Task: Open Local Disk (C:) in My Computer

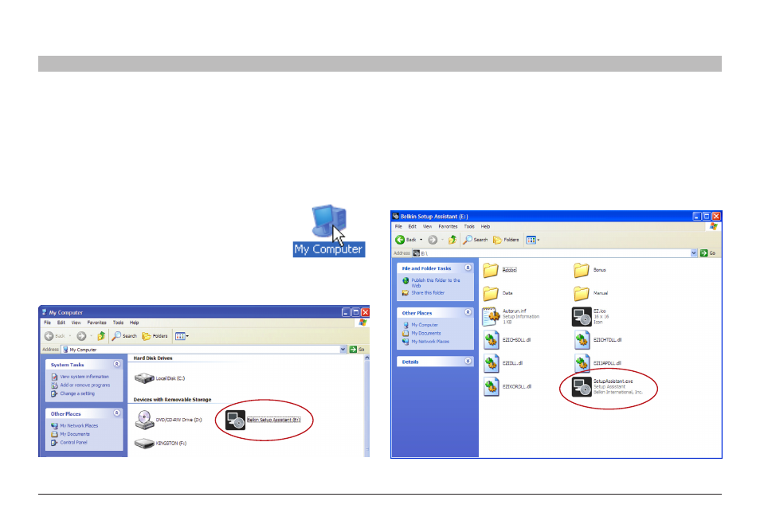Action: pyautogui.click(x=160, y=378)
